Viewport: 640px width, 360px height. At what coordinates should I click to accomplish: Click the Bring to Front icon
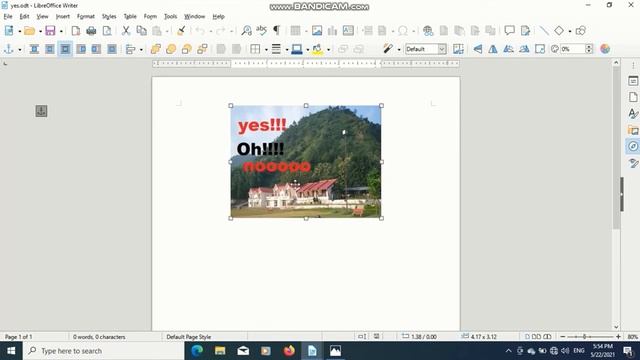156,49
